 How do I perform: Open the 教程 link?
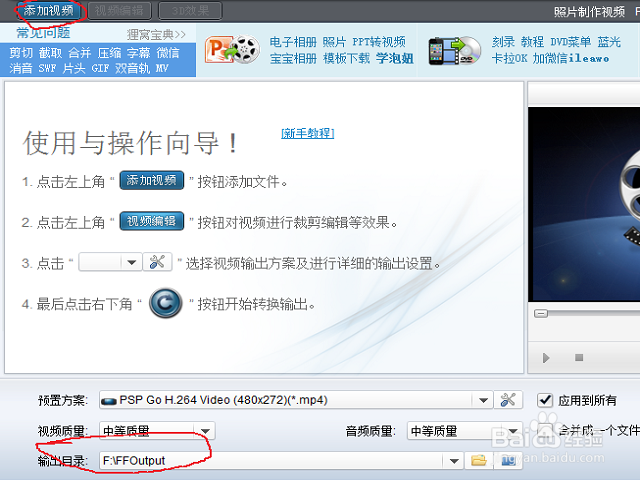[532, 42]
